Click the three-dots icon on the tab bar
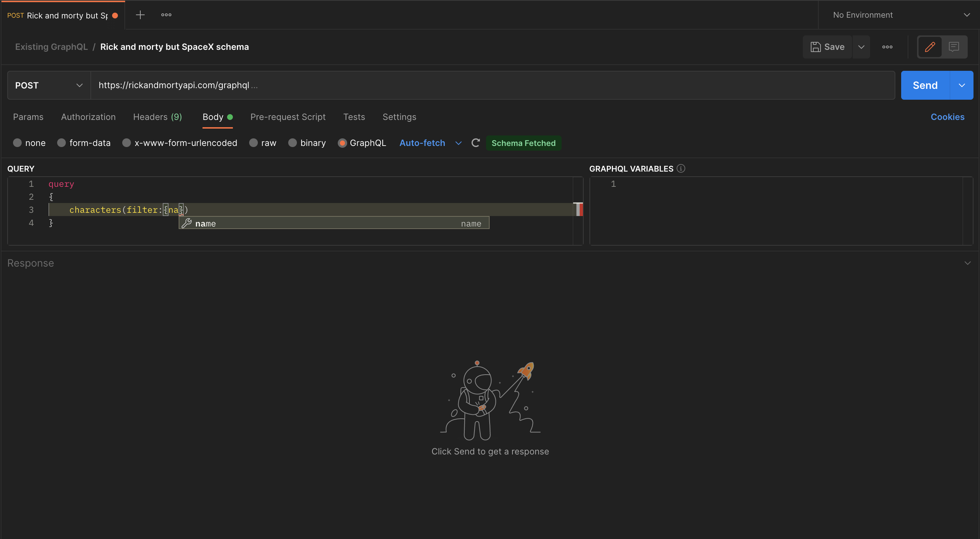980x539 pixels. (166, 15)
